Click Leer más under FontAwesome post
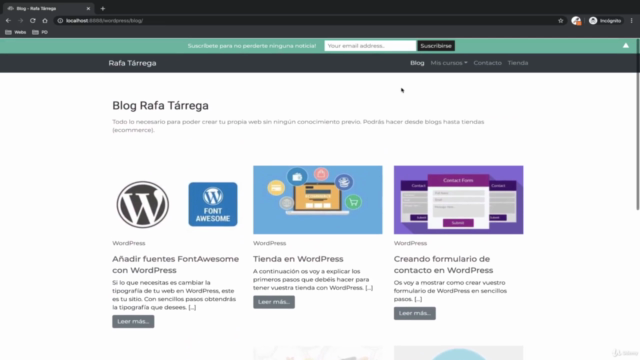Image resolution: width=640 pixels, height=360 pixels. [133, 321]
